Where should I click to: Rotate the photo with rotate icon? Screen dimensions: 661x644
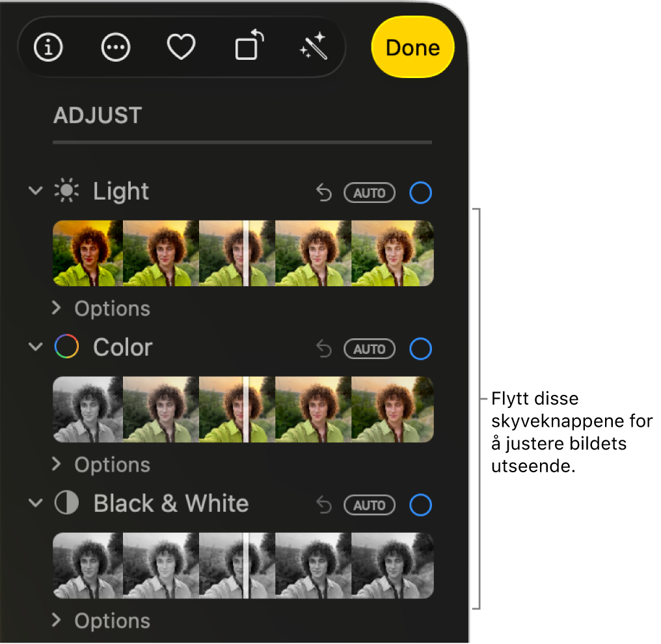[x=249, y=45]
